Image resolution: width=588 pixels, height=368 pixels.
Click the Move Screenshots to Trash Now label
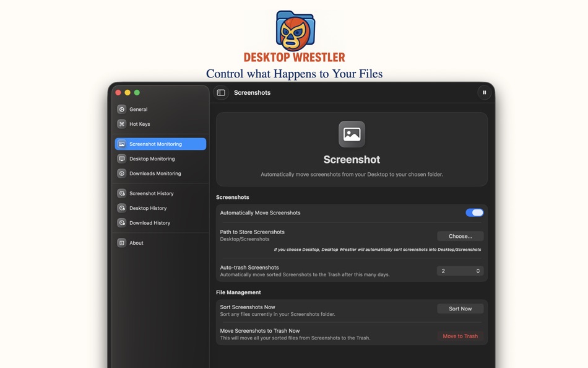point(260,331)
